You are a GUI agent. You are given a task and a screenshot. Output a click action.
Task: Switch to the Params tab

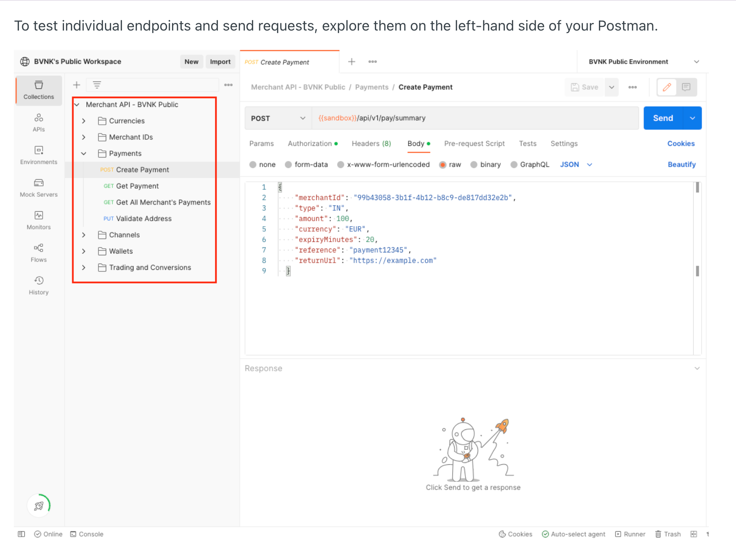tap(261, 144)
